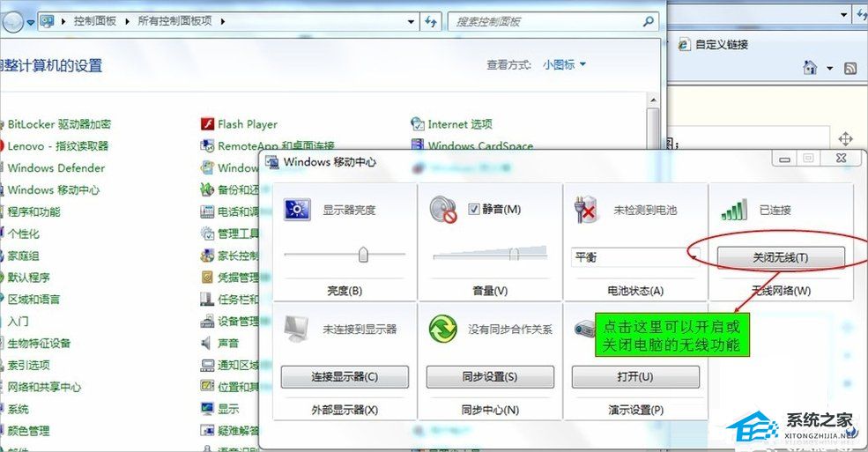Click the wireless signal bars icon
Image resolution: width=868 pixels, height=452 pixels.
(x=732, y=211)
